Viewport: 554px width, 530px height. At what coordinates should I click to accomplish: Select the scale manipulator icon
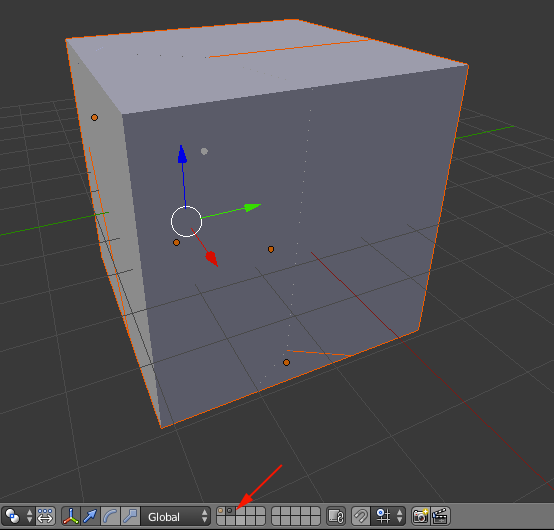point(130,516)
